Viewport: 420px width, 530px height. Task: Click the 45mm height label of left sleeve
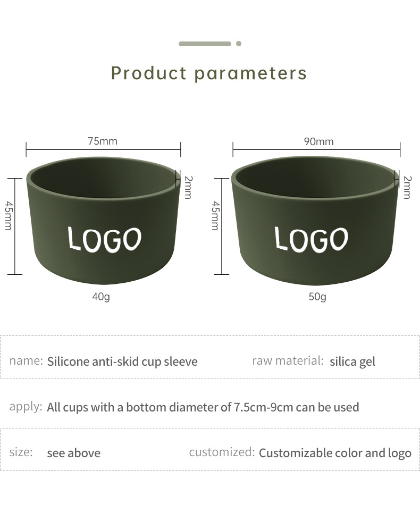(x=9, y=215)
